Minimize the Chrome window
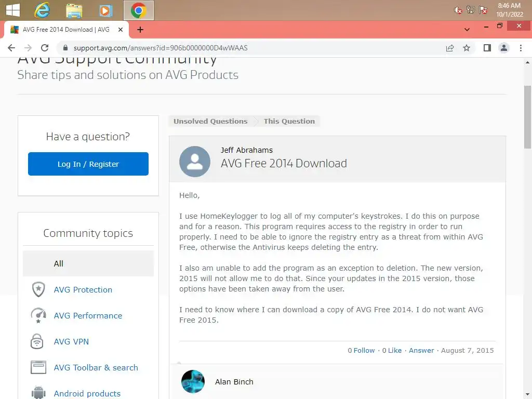 tap(486, 26)
